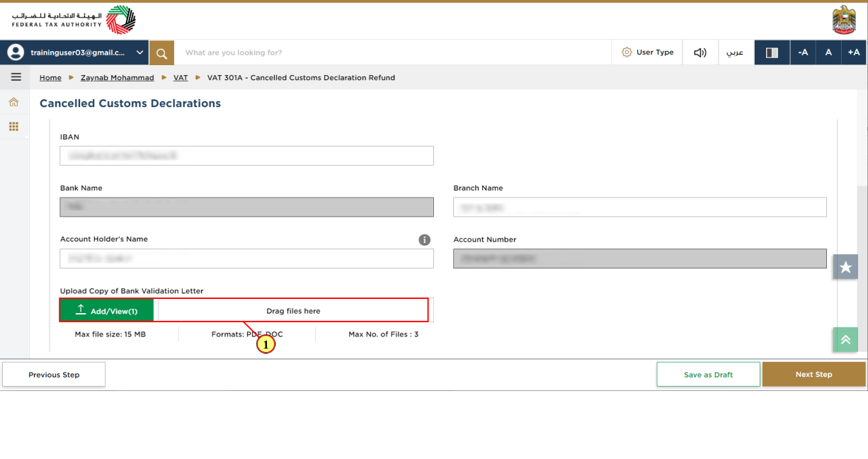Click the UAE emblem icon
This screenshot has height=459, width=868.
(844, 20)
